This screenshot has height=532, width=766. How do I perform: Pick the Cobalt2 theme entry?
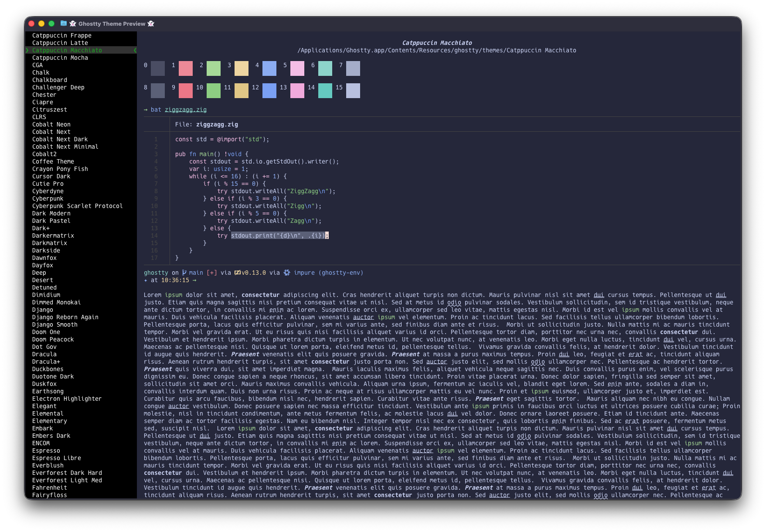click(x=44, y=154)
